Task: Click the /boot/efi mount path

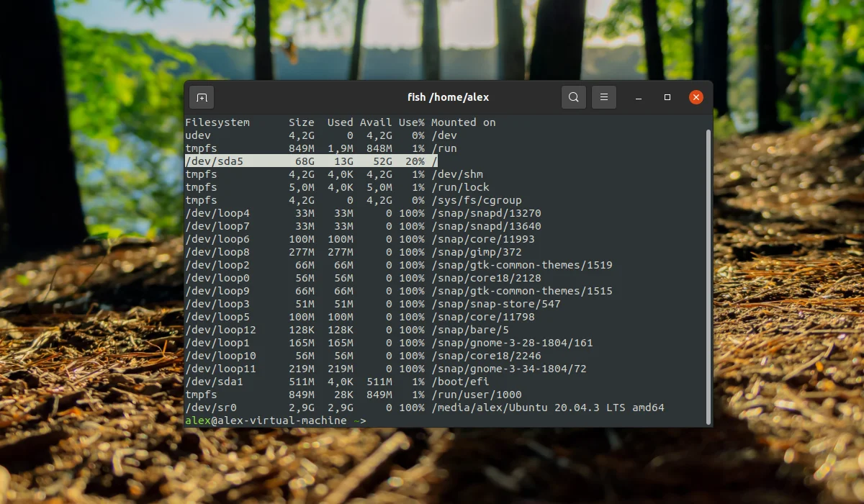Action: [x=460, y=382]
